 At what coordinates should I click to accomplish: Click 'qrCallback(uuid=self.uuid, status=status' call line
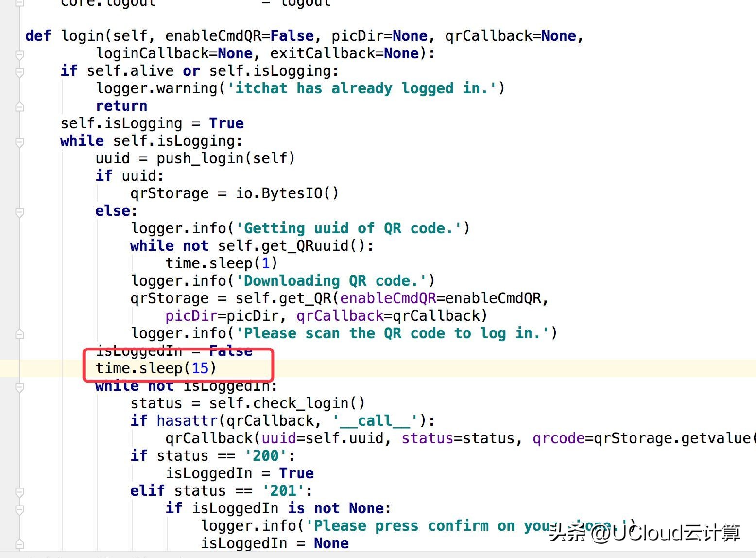[460, 438]
